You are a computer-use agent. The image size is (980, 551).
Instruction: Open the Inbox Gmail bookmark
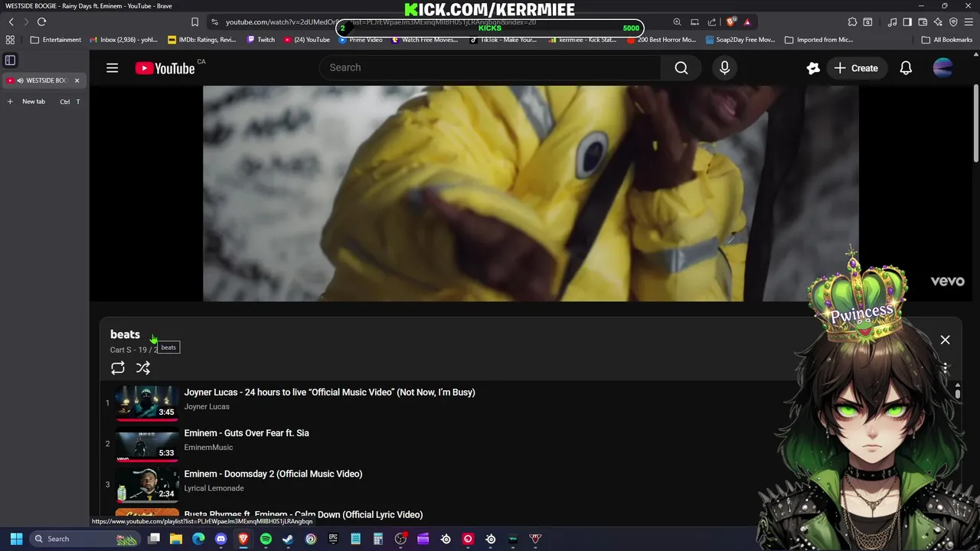tap(123, 40)
